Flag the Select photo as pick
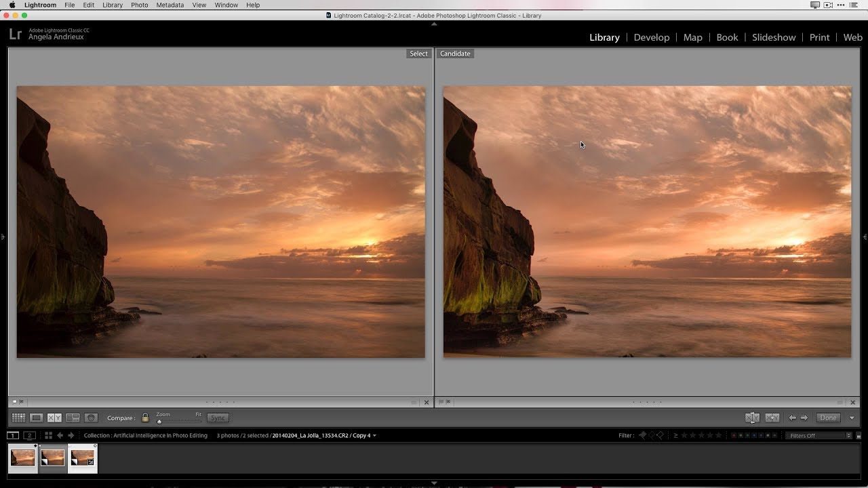This screenshot has height=488, width=868. [x=15, y=402]
